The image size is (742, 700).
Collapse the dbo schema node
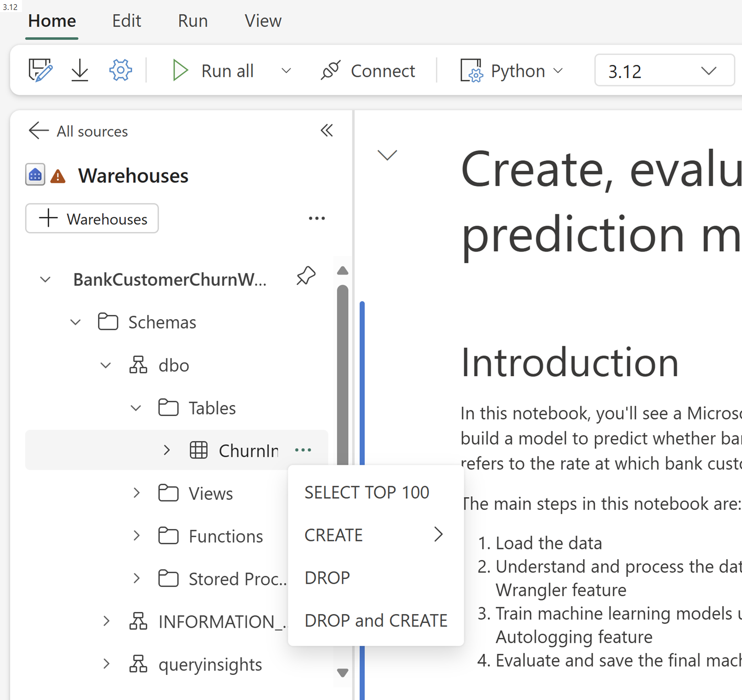[106, 365]
